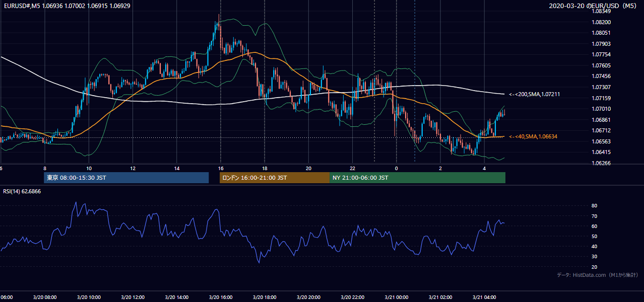Click the '3/21 04:00' date label

(x=484, y=297)
